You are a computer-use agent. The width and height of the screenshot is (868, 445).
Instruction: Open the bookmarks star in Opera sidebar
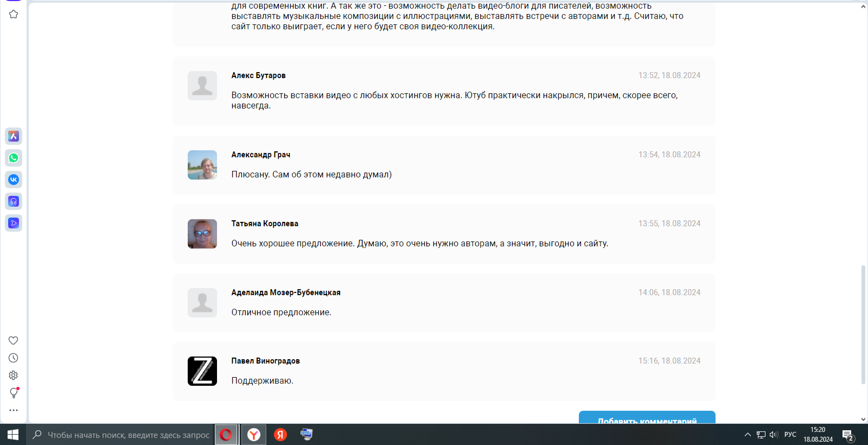tap(14, 14)
